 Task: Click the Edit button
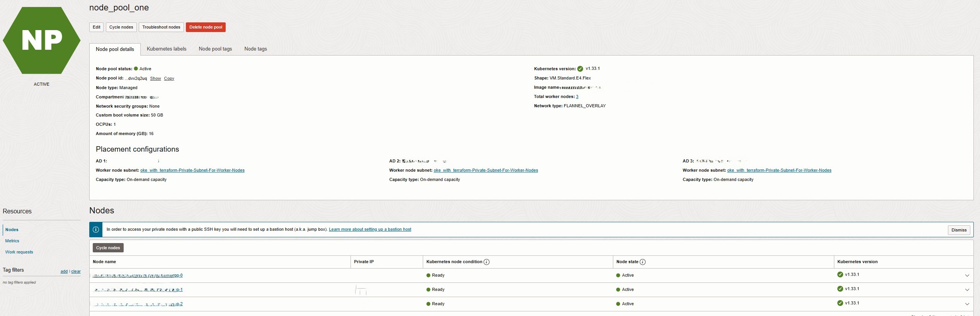coord(97,27)
